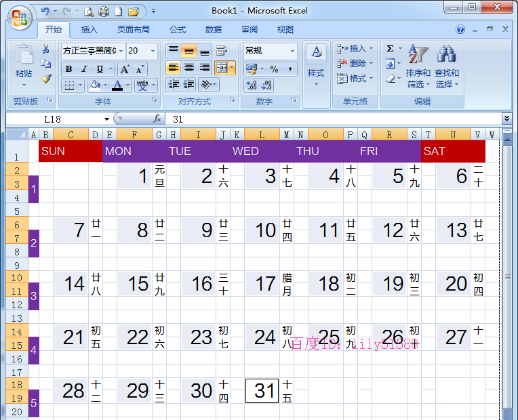Apply percent style format
The height and width of the screenshot is (420, 518).
[274, 69]
